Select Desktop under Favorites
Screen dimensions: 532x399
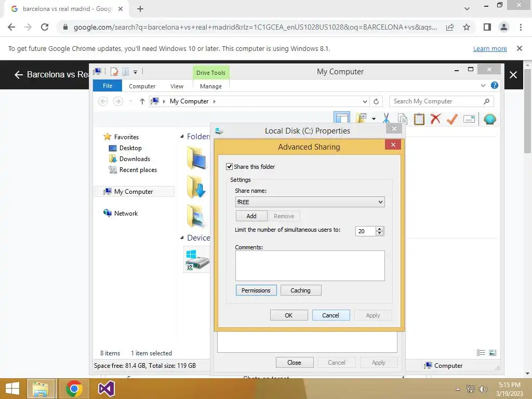[130, 148]
